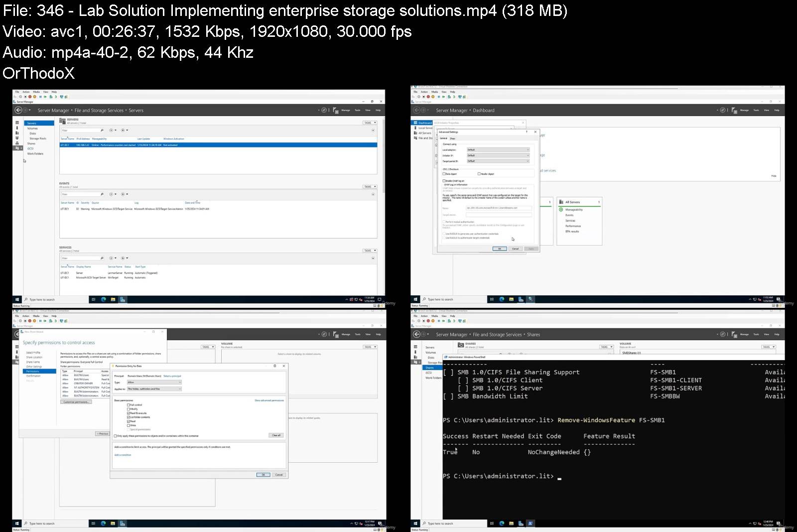Open Edge from the New Share Wizard frame taskbar

tap(104, 524)
